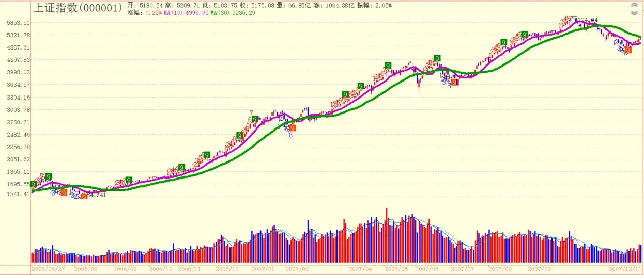This screenshot has height=275, width=644.
Task: Click the 开: 5180.54 opening price value
Action: [146, 5]
